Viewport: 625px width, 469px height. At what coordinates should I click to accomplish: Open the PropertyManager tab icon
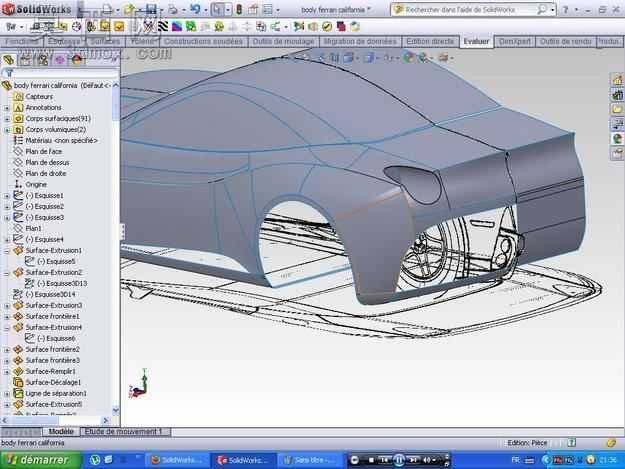[x=26, y=60]
